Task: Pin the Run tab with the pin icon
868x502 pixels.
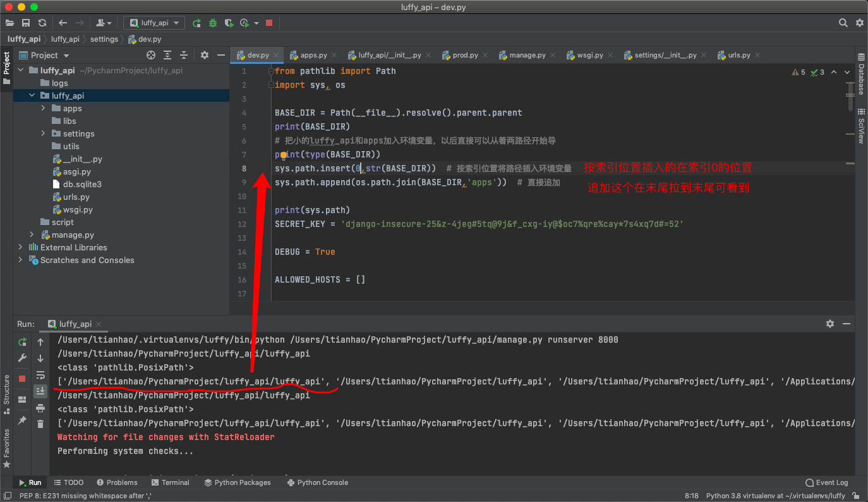Action: pos(22,420)
